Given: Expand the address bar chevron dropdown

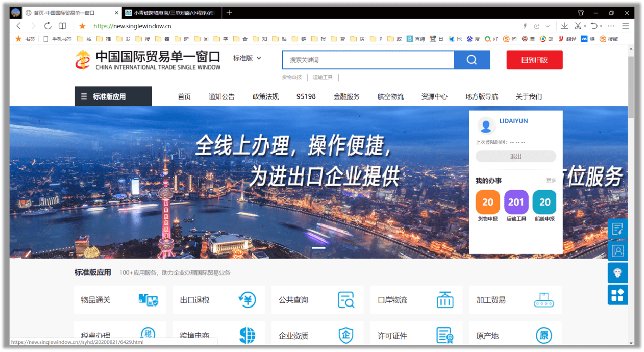Looking at the screenshot, I should click(x=548, y=26).
